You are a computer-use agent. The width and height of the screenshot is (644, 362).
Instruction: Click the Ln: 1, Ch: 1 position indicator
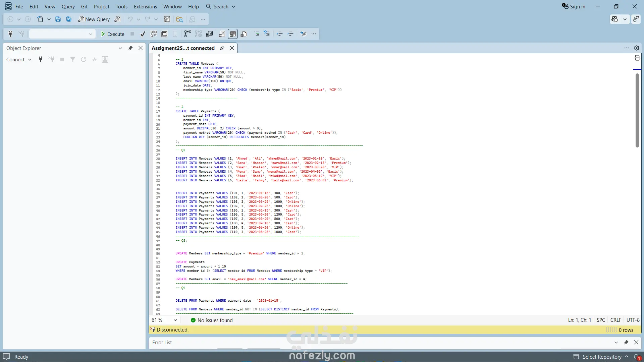click(x=580, y=320)
